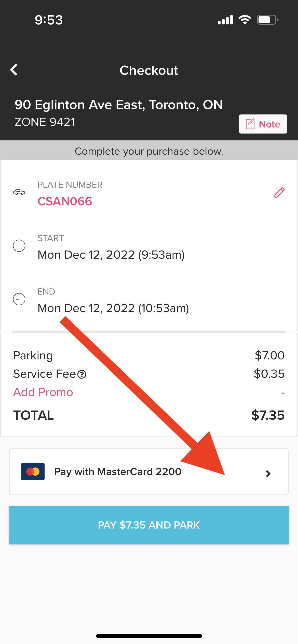Select the plate number CSAN066
The image size is (298, 644).
[x=65, y=201]
